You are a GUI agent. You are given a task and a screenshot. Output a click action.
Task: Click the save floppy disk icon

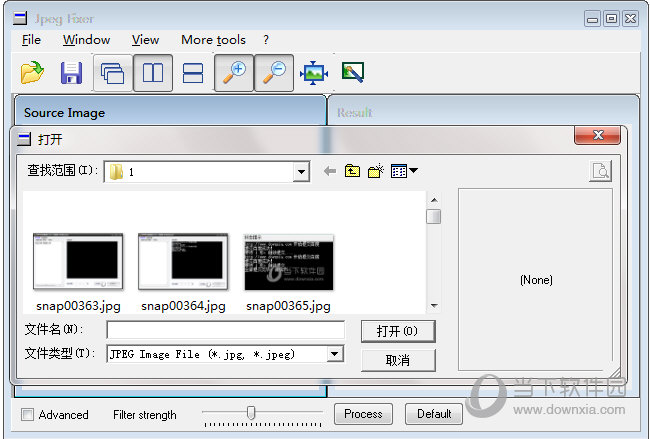coord(71,73)
